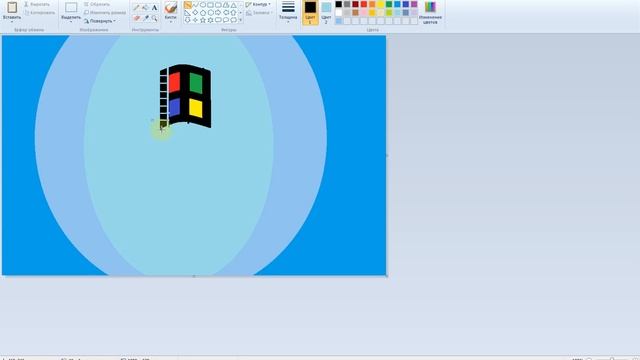Image resolution: width=640 pixels, height=360 pixels.
Task: Open the dropdown arrow under Вставить
Action: [x=12, y=22]
